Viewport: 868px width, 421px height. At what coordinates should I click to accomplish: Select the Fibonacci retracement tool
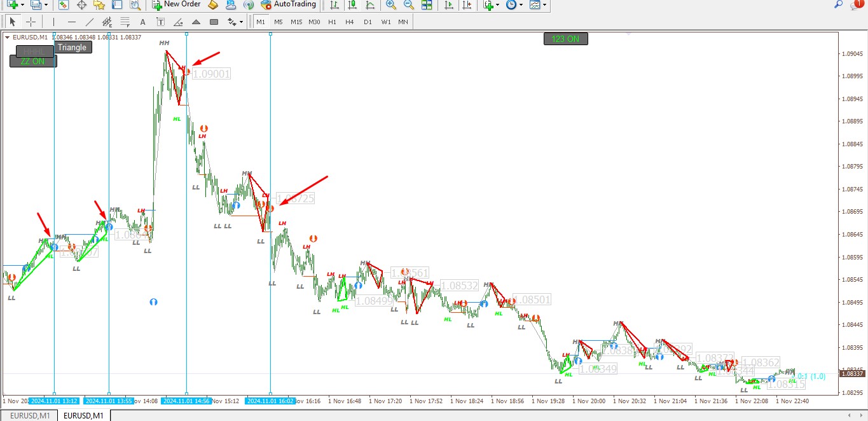125,22
